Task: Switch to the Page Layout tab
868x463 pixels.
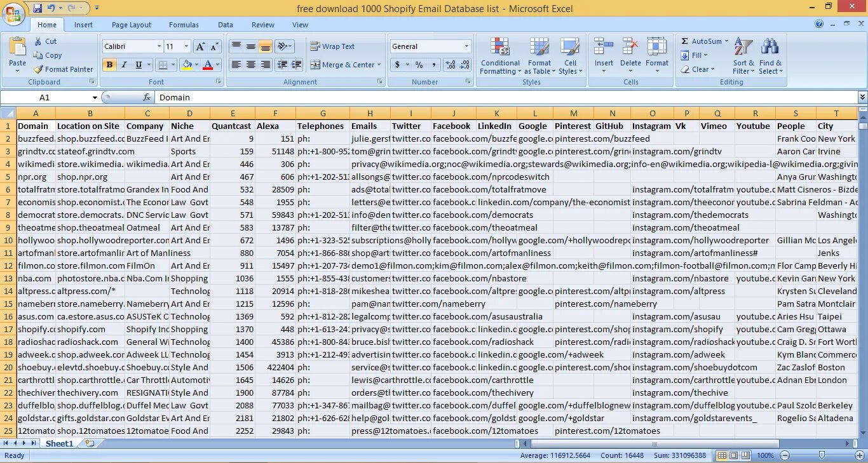Action: point(132,25)
